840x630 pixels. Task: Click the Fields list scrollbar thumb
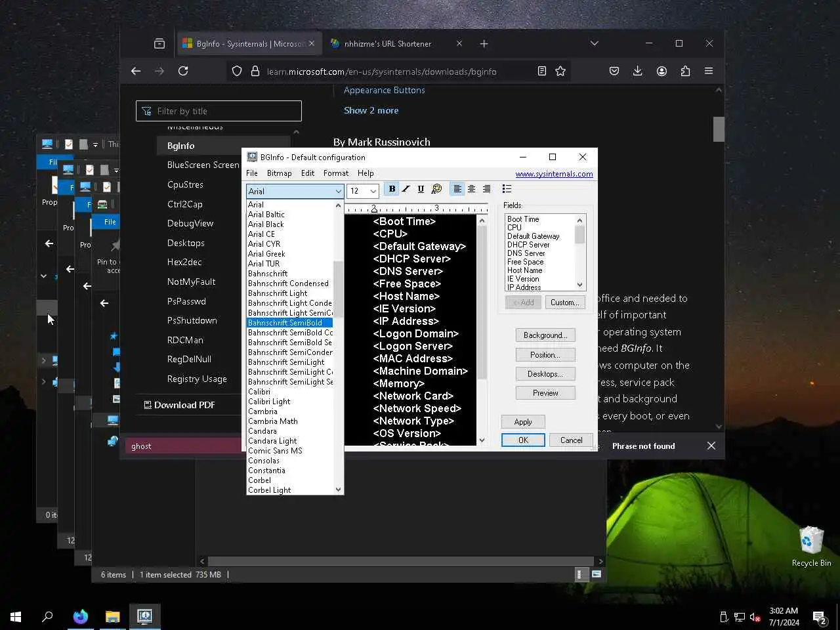pyautogui.click(x=579, y=234)
